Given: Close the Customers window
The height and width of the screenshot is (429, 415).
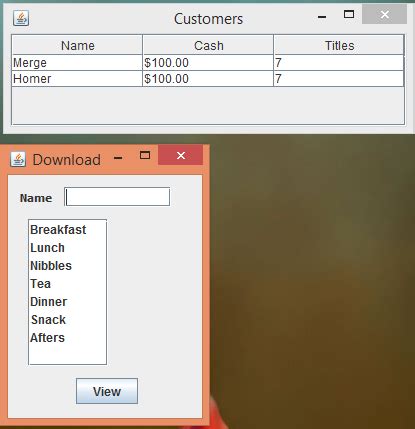Looking at the screenshot, I should (384, 14).
